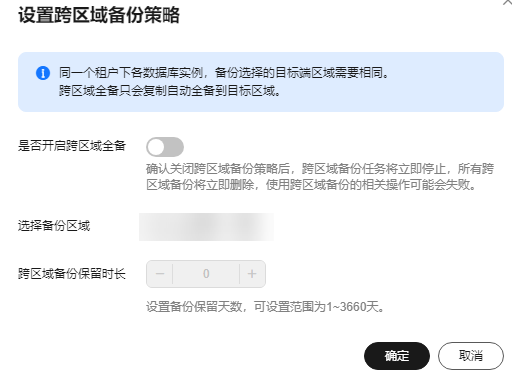Image resolution: width=512 pixels, height=381 pixels.
Task: Click the 是否开启跨区域全备 label
Action: point(72,146)
